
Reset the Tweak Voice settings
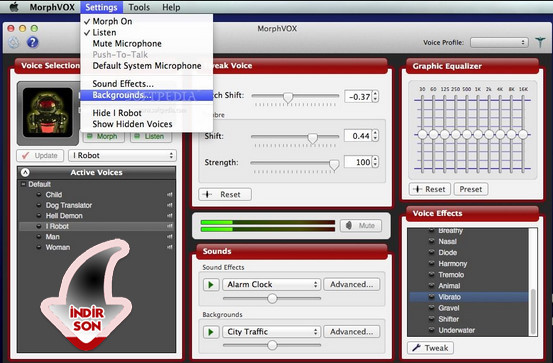coord(225,194)
